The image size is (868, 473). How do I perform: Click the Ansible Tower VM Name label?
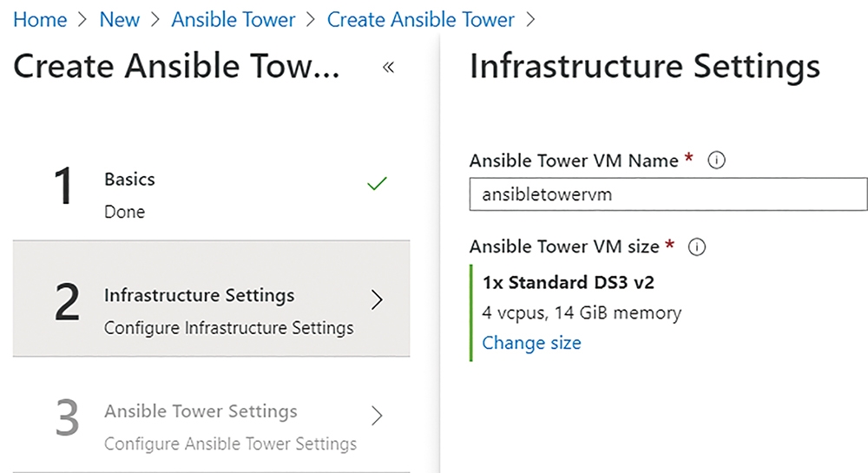pyautogui.click(x=574, y=161)
